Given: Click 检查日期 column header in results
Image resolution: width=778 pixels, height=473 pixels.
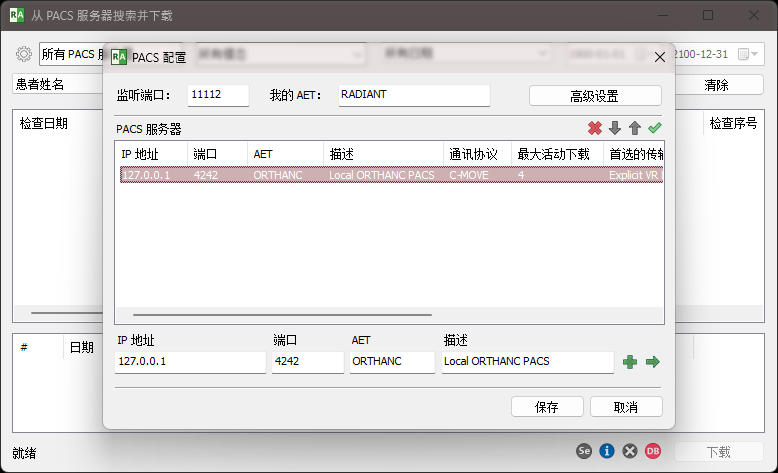Looking at the screenshot, I should tap(44, 123).
